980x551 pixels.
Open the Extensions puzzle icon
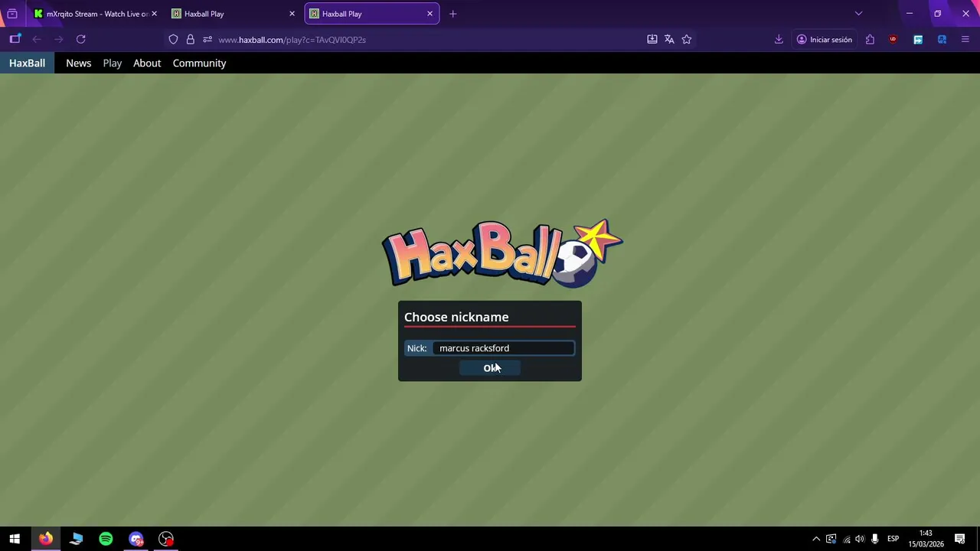pyautogui.click(x=870, y=39)
